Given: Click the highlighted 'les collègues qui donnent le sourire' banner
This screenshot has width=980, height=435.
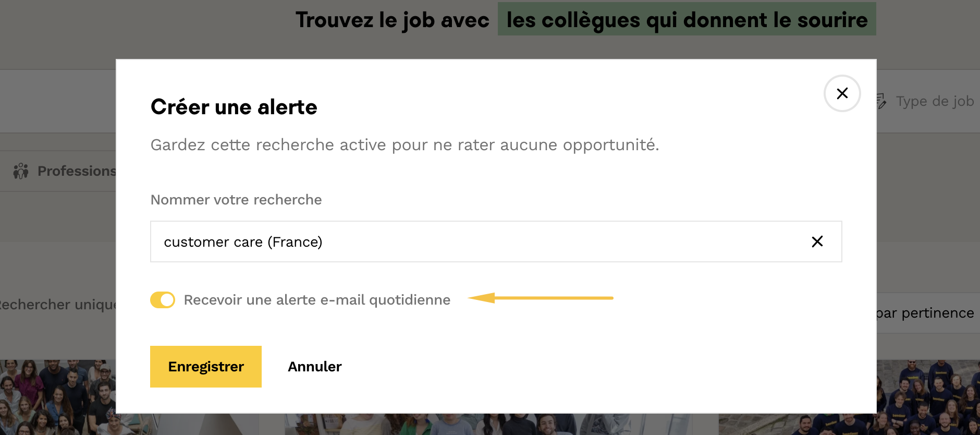Looking at the screenshot, I should [687, 19].
